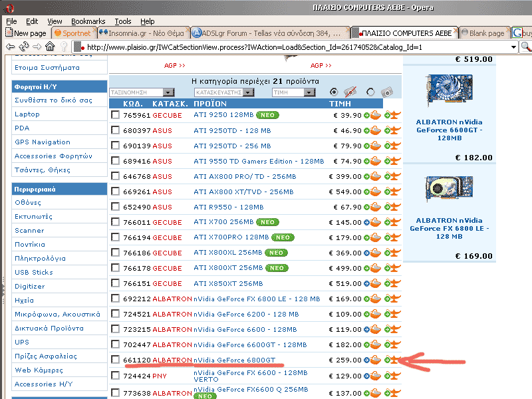Open the USB Sticks category link

pos(34,272)
